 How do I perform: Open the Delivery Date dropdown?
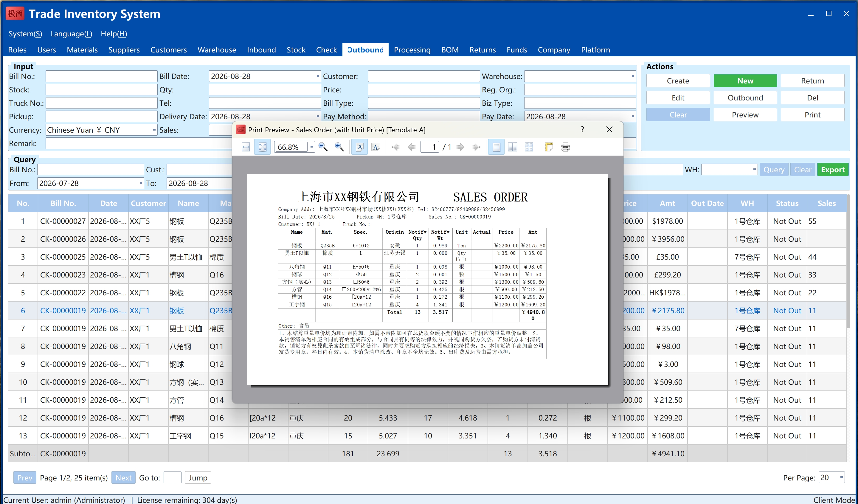318,117
